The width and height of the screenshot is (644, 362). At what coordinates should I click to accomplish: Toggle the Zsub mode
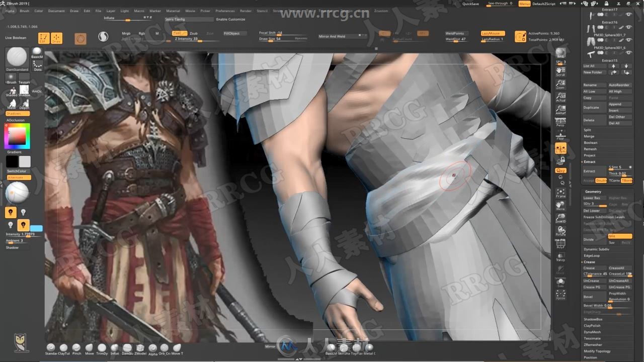coord(194,33)
